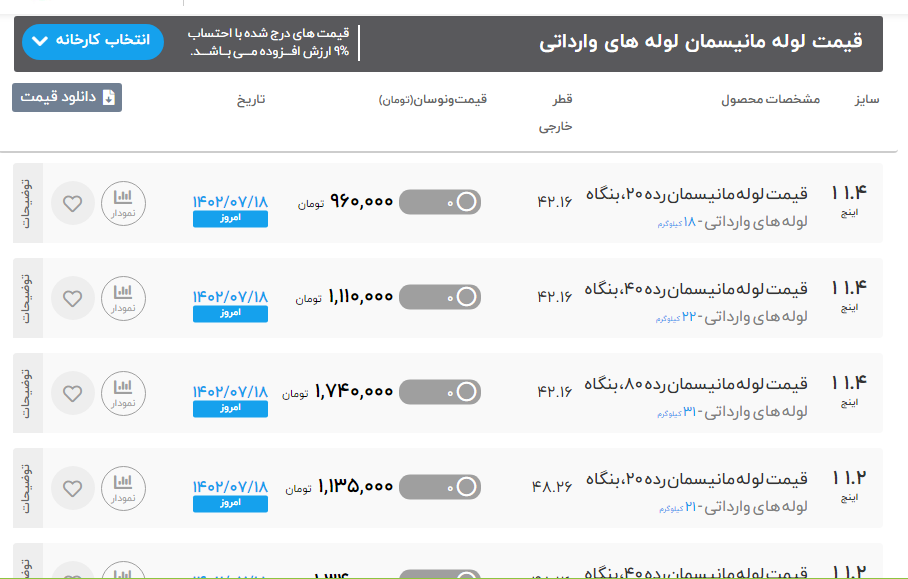Click the دانلود قیمت download button
The height and width of the screenshot is (579, 908).
[x=67, y=97]
